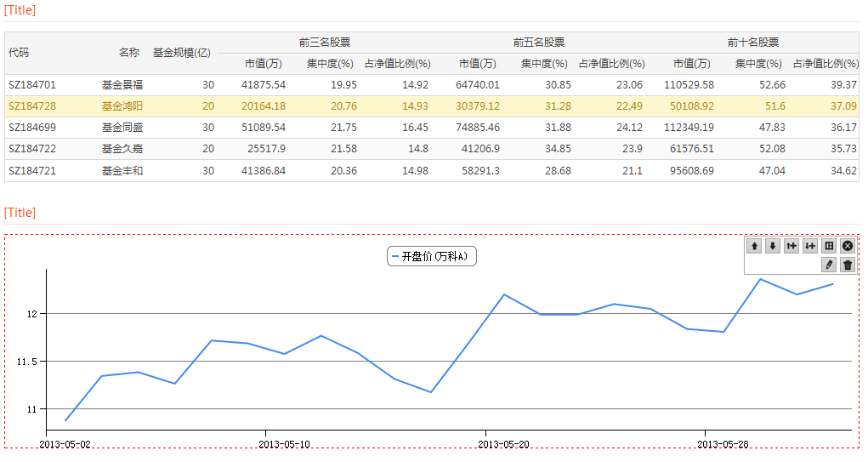This screenshot has width=868, height=462.
Task: Sort by the 基金规模(亿) column header
Action: coord(182,53)
